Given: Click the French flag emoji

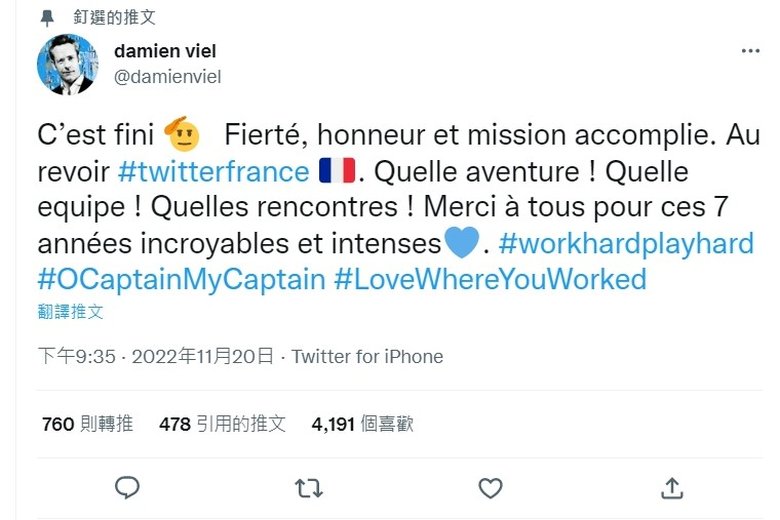Looking at the screenshot, I should pyautogui.click(x=336, y=171).
